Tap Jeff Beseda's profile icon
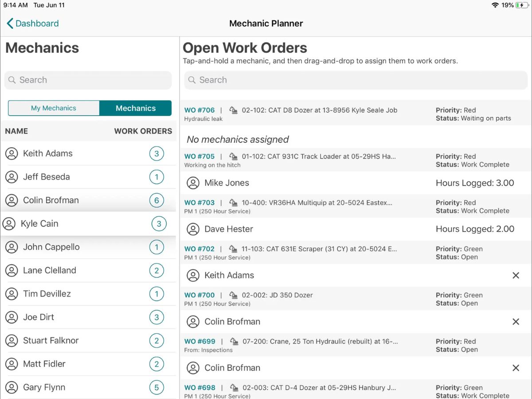Image resolution: width=532 pixels, height=399 pixels. 12,177
